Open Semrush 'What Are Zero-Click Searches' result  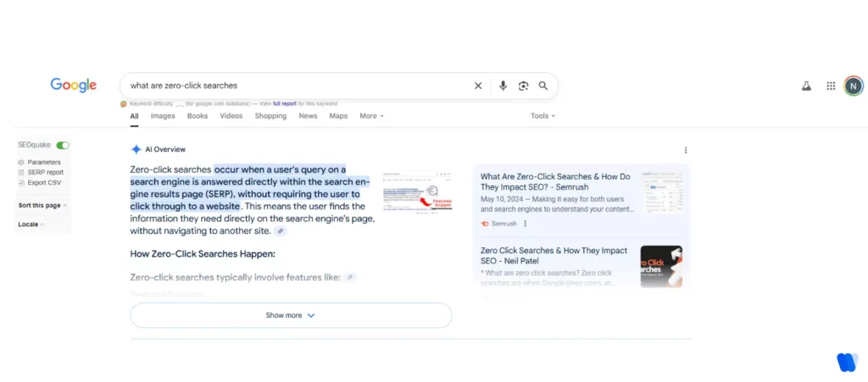point(555,182)
